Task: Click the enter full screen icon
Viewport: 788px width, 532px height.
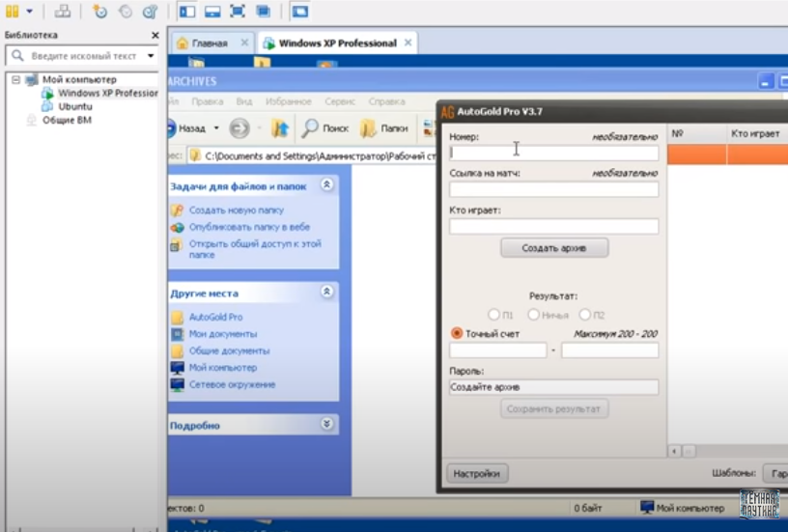Action: click(x=237, y=12)
